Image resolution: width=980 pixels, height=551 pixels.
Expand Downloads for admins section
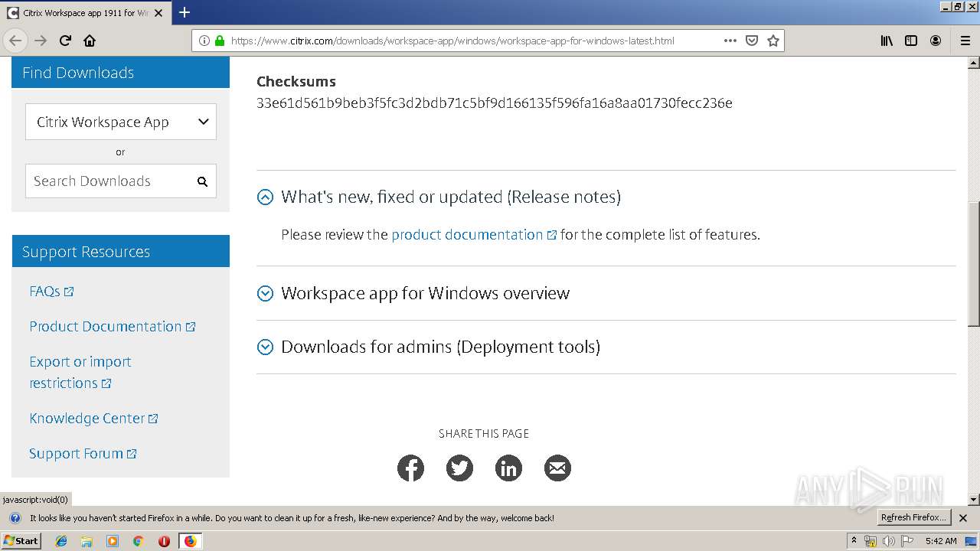tap(265, 347)
